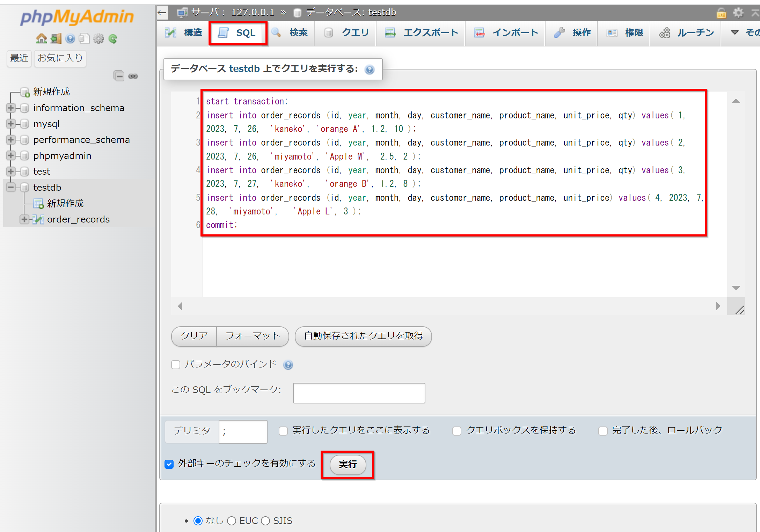The image size is (760, 532).
Task: Open navigation panel settings gear
Action: coord(98,38)
